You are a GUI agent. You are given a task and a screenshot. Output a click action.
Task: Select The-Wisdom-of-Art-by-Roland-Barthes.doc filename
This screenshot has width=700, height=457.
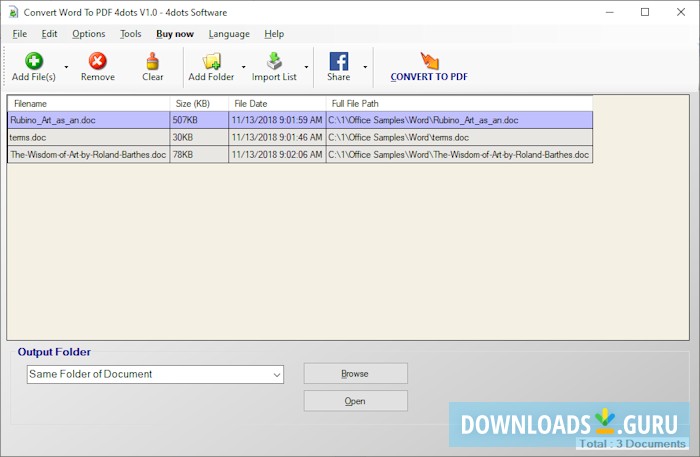click(88, 154)
